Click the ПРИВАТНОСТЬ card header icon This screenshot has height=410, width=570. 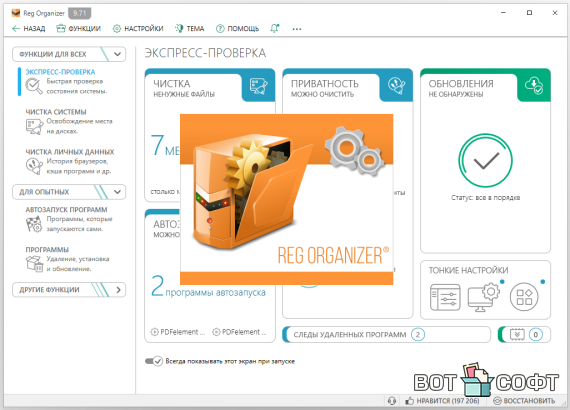[396, 86]
